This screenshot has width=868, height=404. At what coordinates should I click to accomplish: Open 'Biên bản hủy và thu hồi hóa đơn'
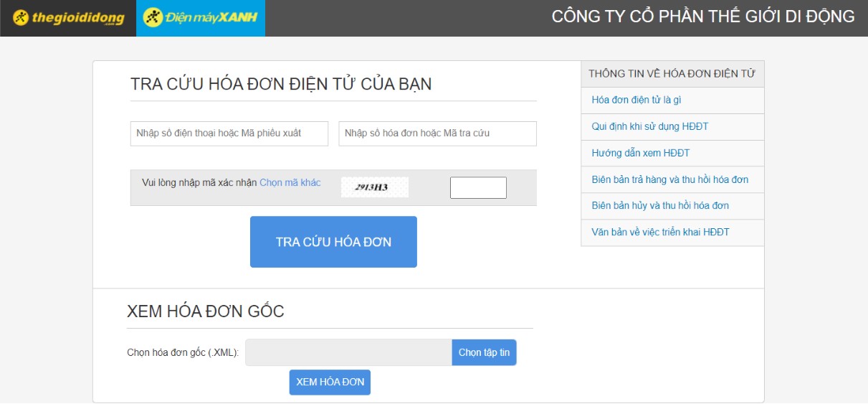point(660,206)
